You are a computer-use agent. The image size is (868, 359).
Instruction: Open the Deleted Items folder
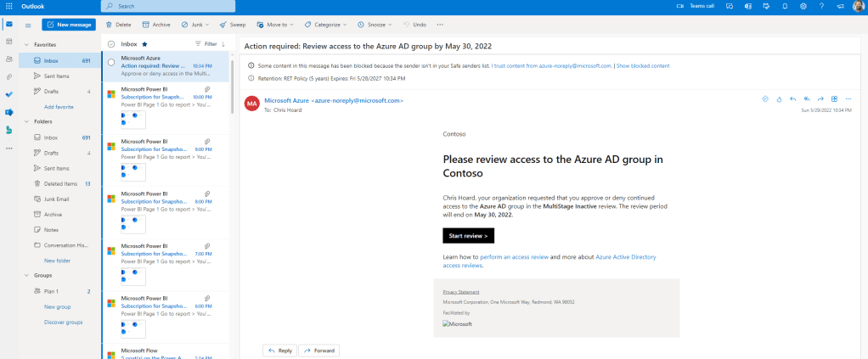pos(60,183)
